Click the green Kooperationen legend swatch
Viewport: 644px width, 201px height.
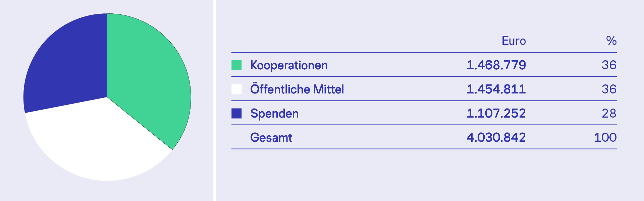point(236,65)
